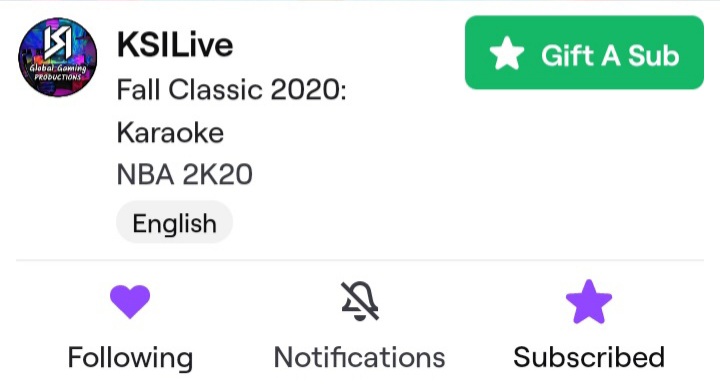Click the word Following below the heart

[x=130, y=358]
